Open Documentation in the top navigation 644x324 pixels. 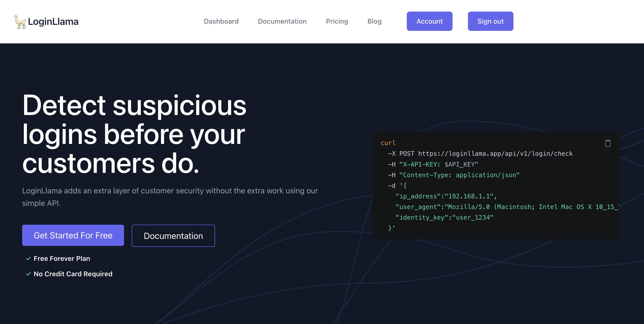pyautogui.click(x=282, y=21)
